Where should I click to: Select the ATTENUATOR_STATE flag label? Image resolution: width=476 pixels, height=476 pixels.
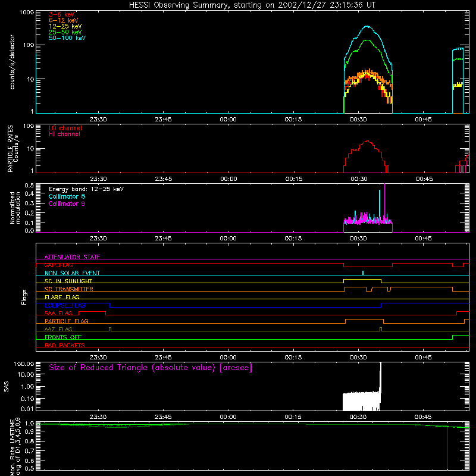pyautogui.click(x=72, y=257)
